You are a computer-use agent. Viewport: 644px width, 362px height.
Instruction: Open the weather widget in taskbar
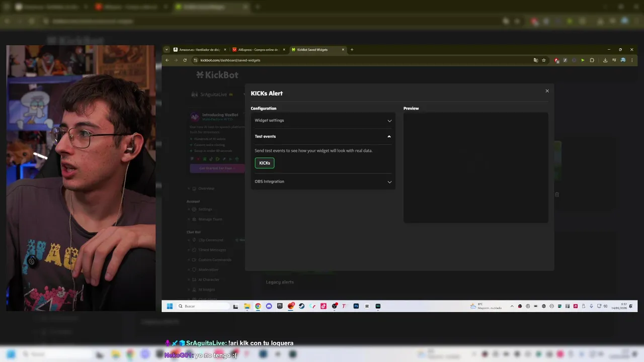coord(486,306)
